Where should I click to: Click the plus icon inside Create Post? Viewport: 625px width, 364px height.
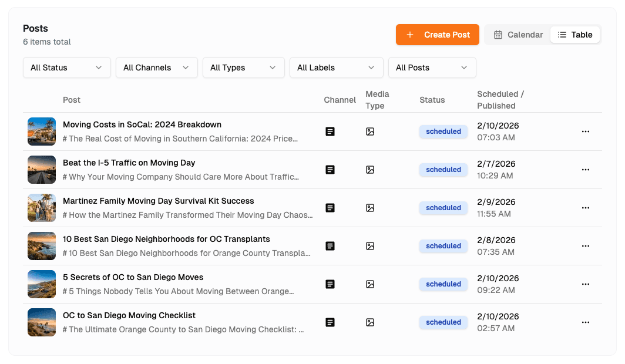pos(409,35)
